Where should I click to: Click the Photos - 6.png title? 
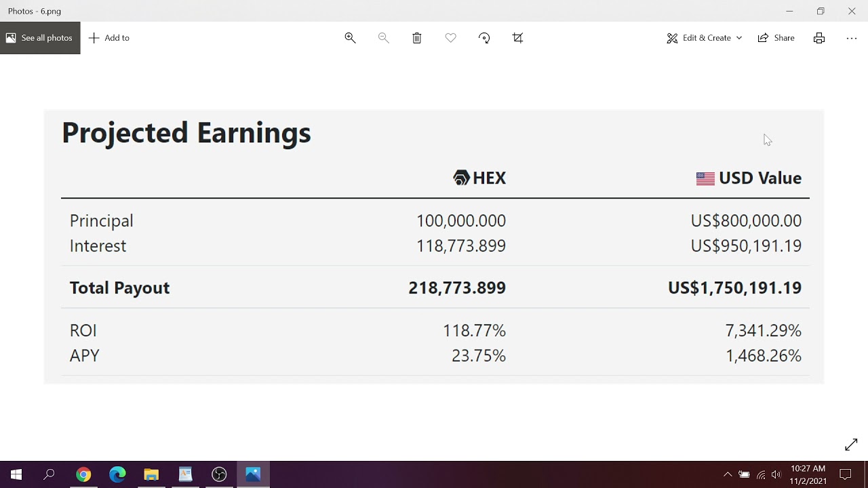point(35,12)
